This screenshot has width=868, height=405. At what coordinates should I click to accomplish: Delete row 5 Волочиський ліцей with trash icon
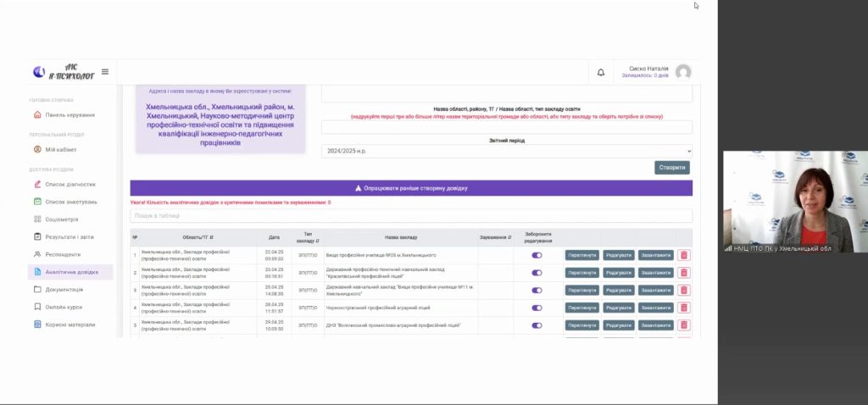click(684, 325)
